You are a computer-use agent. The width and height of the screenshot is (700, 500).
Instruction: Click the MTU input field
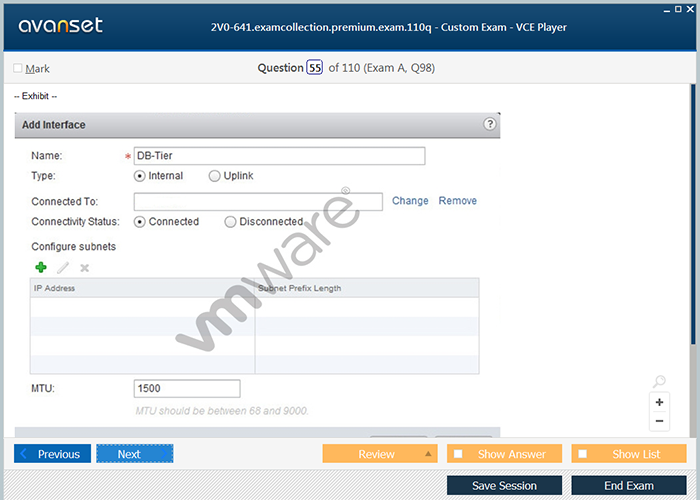click(187, 388)
